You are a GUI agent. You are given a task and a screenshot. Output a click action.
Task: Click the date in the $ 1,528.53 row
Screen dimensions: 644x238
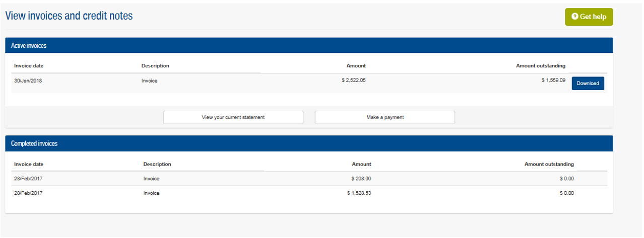coord(28,193)
